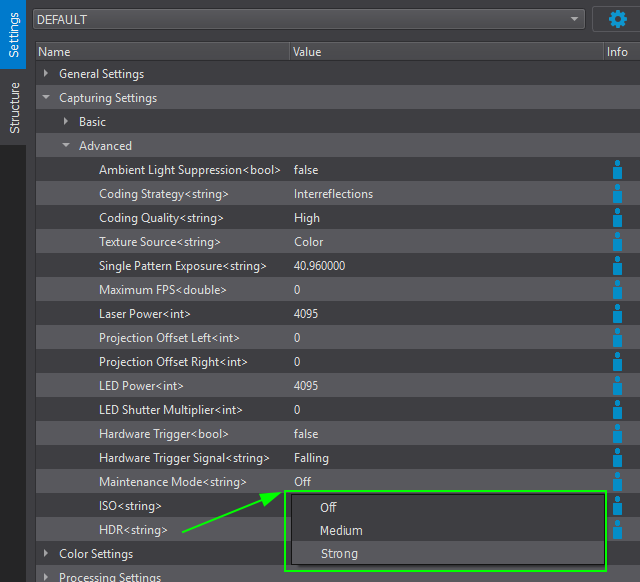Screen dimensions: 640x582
Task: Choose Medium from the HDR options
Action: (x=341, y=531)
